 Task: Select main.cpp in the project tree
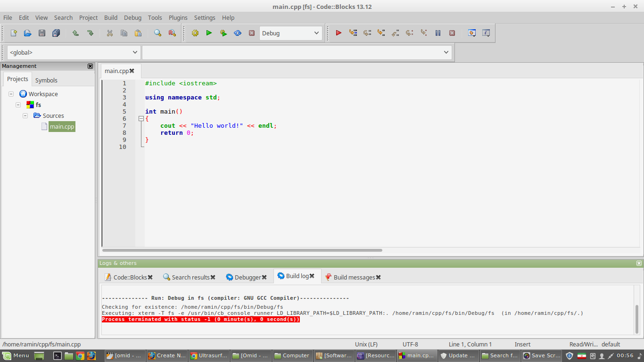pos(62,126)
